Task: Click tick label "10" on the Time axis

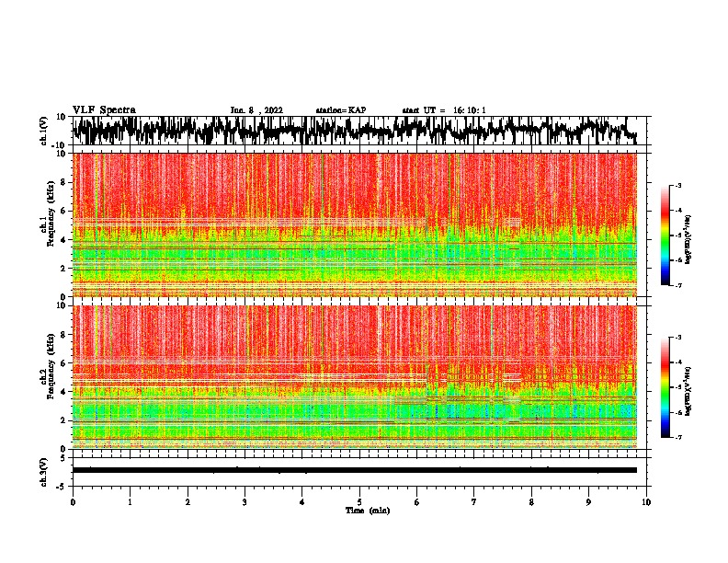Action: [646, 502]
